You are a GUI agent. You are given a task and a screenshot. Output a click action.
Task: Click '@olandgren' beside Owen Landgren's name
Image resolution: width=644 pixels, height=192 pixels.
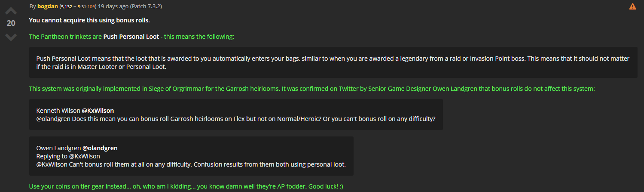[x=100, y=148]
